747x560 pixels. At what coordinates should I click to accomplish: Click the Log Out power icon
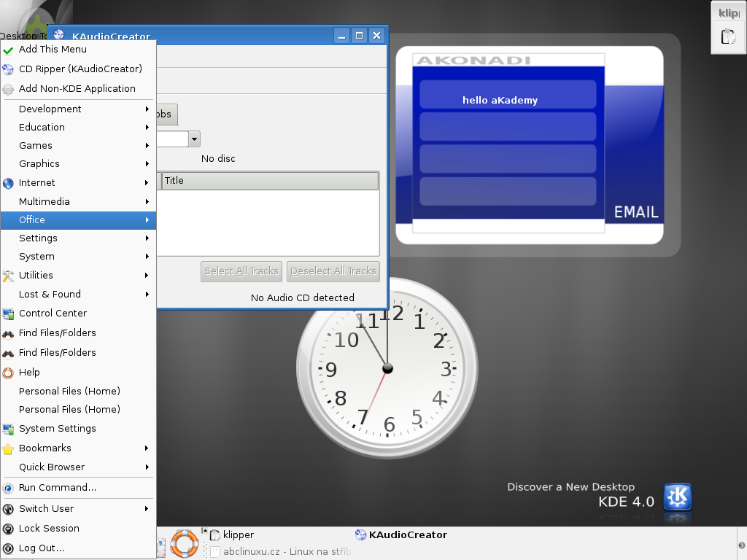click(x=8, y=548)
